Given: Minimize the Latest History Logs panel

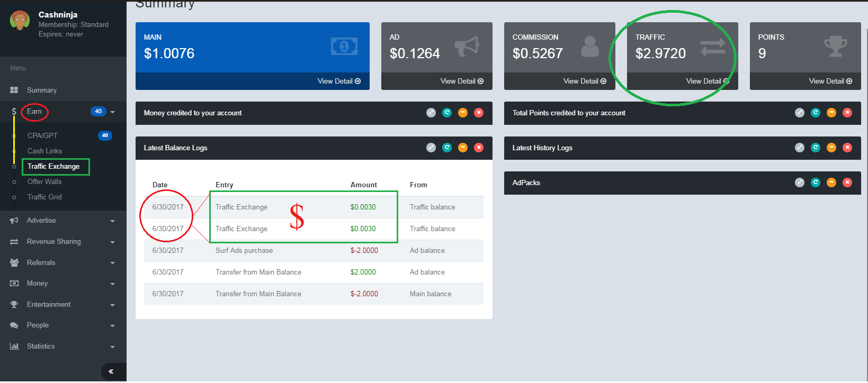Looking at the screenshot, I should click(831, 148).
